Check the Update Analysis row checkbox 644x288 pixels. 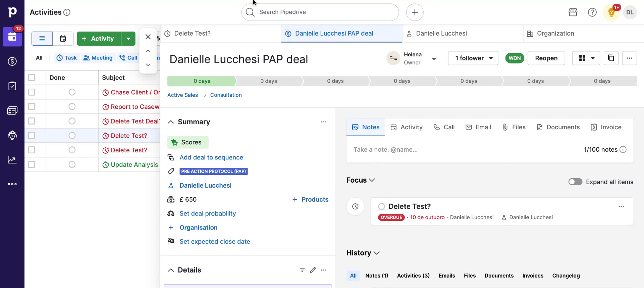coord(32,164)
